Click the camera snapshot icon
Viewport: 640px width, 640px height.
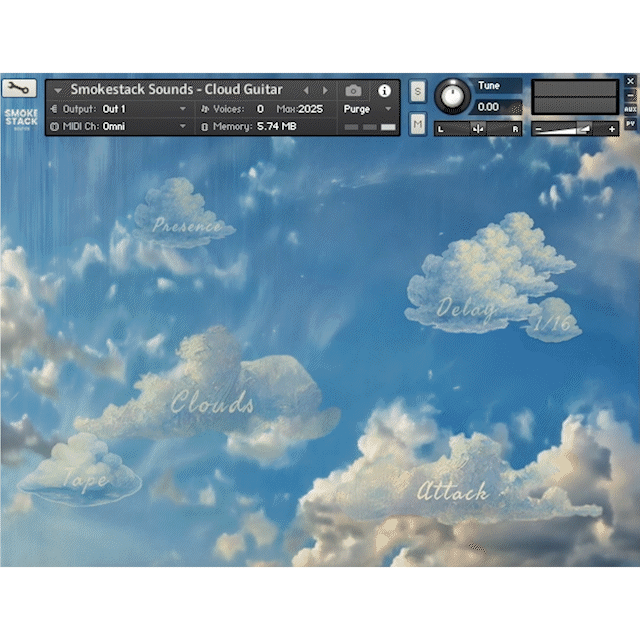[353, 90]
